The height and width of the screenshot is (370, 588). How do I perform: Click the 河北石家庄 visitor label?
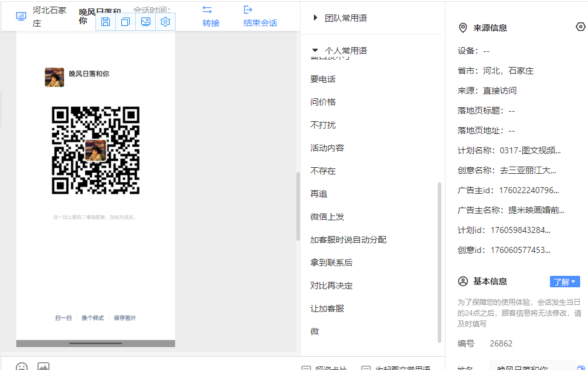pyautogui.click(x=49, y=16)
